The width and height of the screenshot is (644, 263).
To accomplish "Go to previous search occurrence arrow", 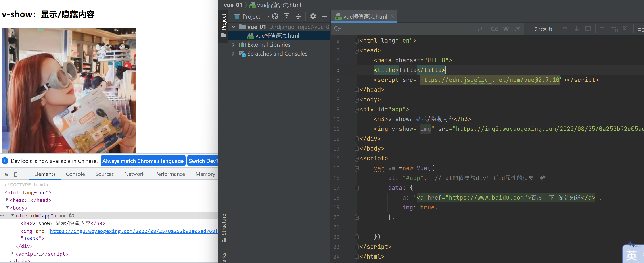I will pos(565,29).
